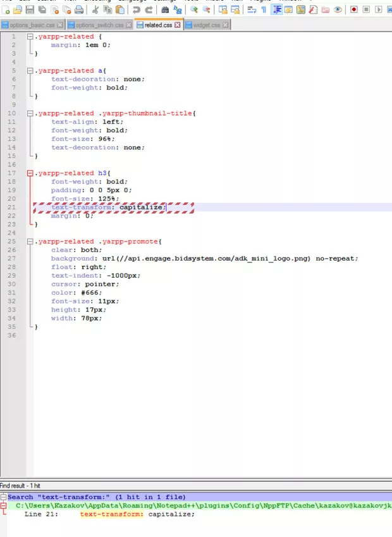Collapse the .yarpp-related block at line 1
392x537 pixels.
point(30,36)
